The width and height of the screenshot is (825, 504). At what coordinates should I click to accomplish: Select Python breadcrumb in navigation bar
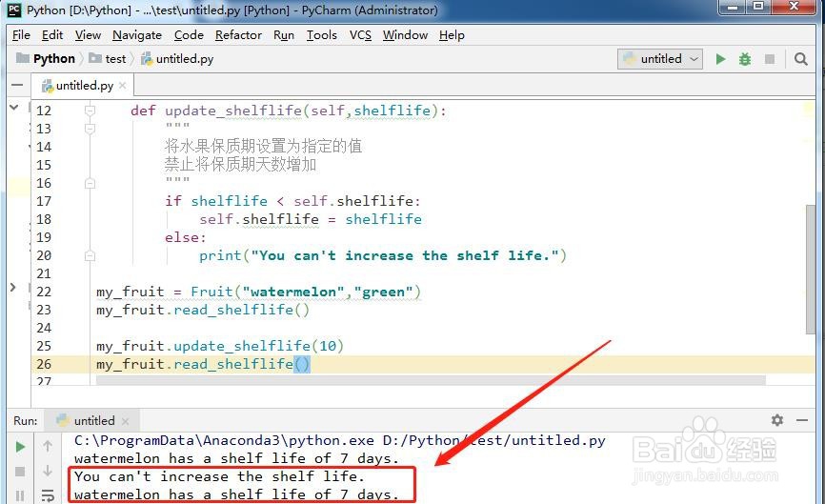coord(46,58)
